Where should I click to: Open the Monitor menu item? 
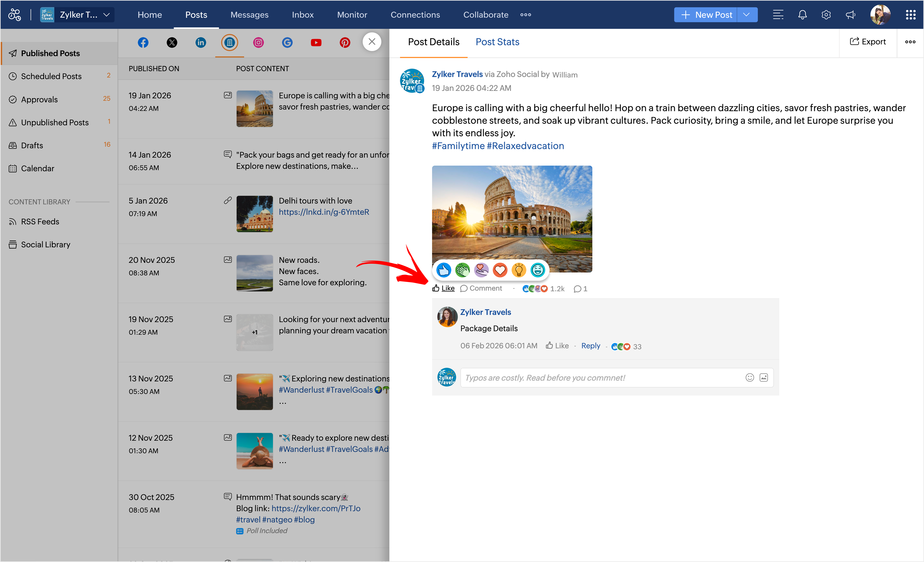[x=352, y=15]
